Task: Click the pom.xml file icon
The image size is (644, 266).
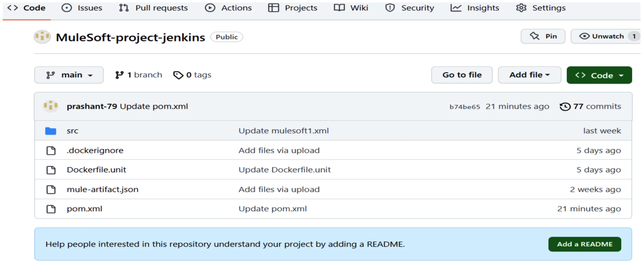Action: pyautogui.click(x=51, y=209)
